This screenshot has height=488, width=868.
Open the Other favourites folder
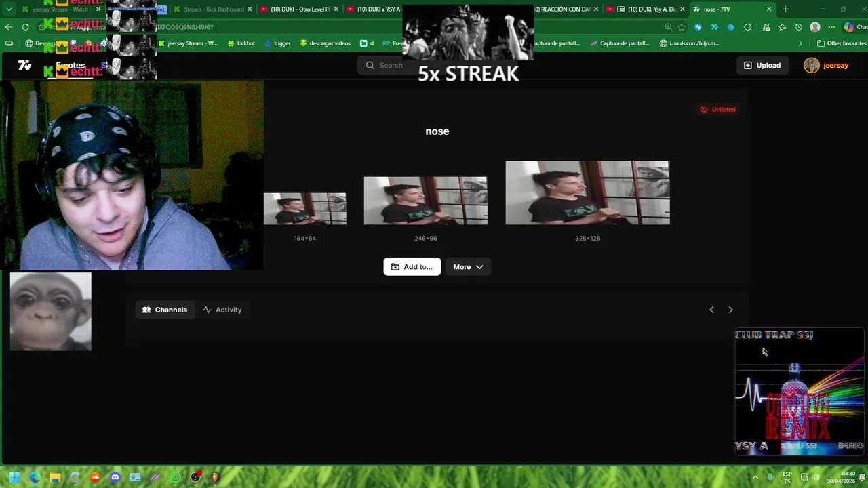(842, 43)
